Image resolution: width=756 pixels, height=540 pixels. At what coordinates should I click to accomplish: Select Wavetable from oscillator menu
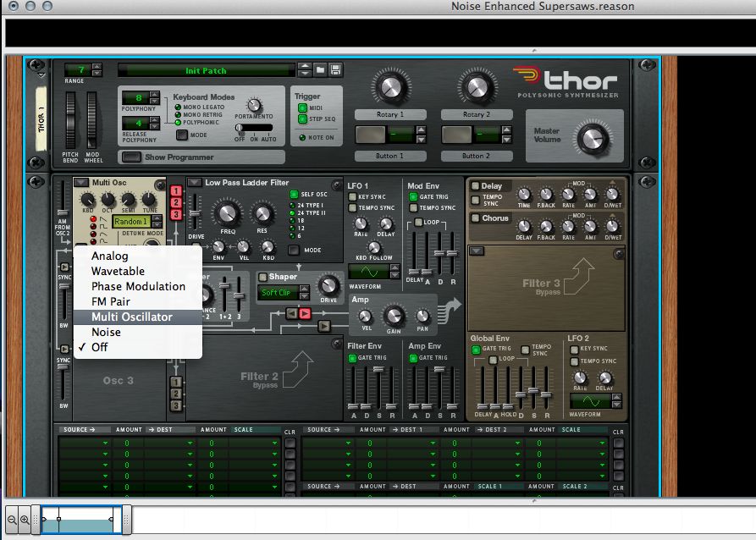[137, 271]
